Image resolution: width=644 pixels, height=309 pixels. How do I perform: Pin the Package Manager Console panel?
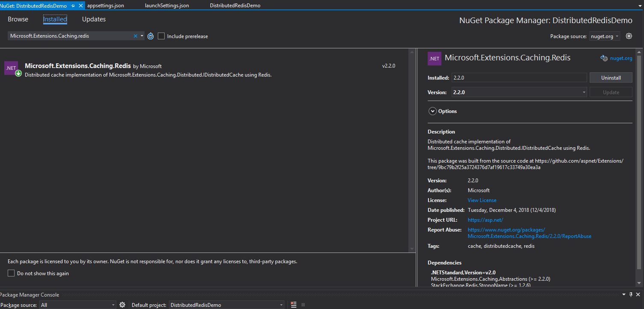pos(631,294)
